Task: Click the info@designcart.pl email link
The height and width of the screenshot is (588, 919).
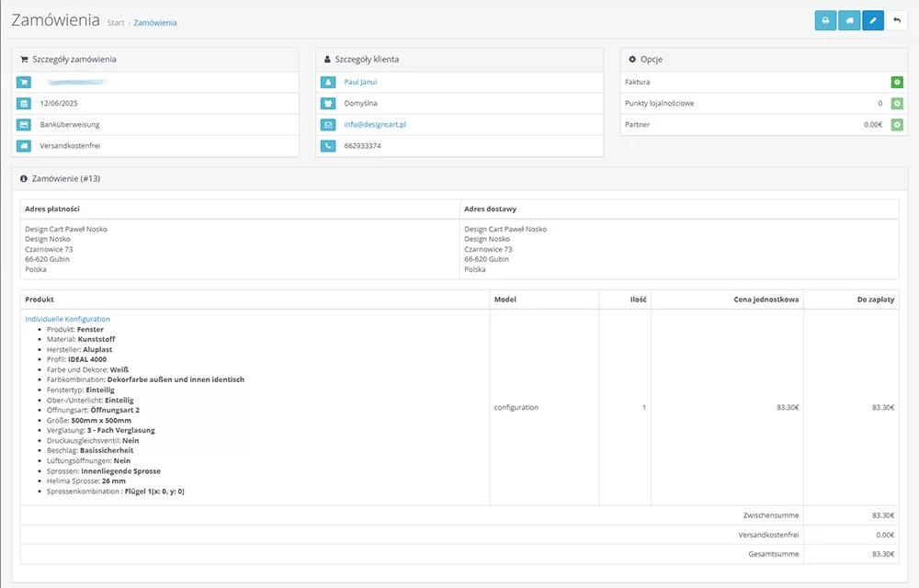Action: point(375,125)
